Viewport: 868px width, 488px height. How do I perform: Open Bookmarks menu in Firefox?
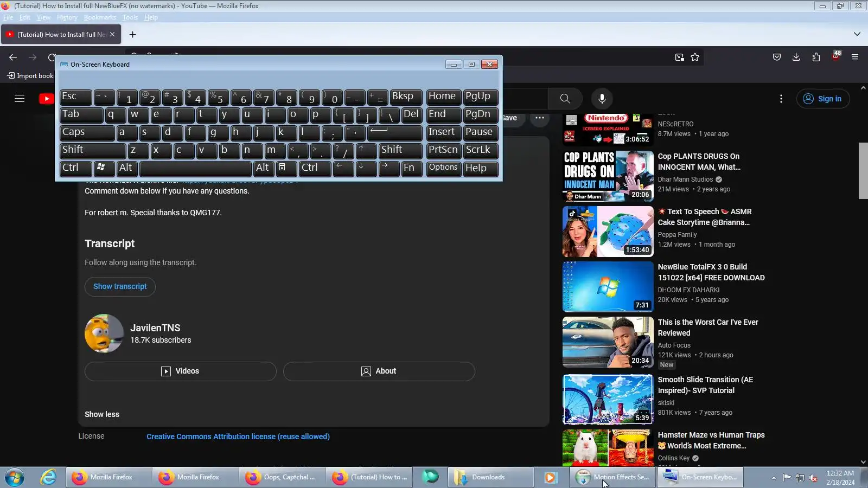click(x=100, y=17)
